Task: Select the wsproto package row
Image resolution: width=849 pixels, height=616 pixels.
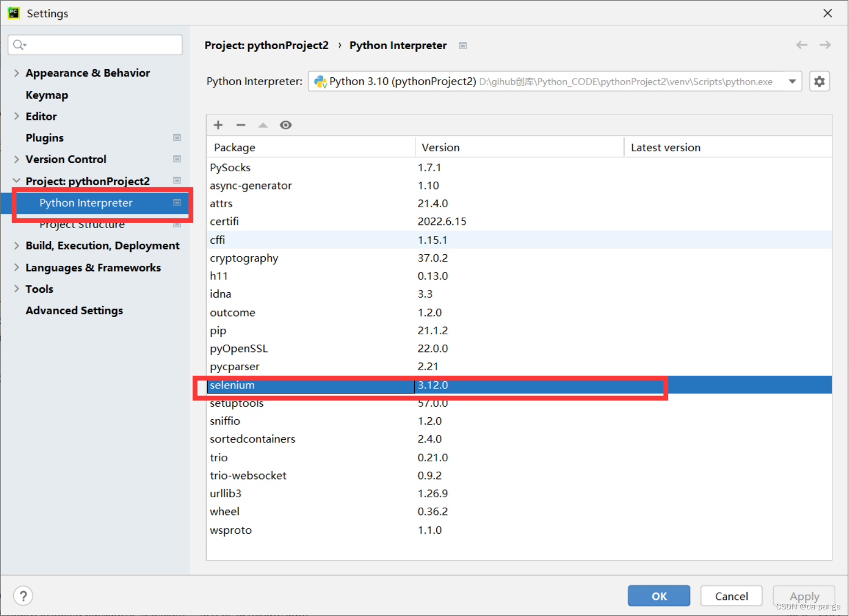Action: tap(519, 530)
